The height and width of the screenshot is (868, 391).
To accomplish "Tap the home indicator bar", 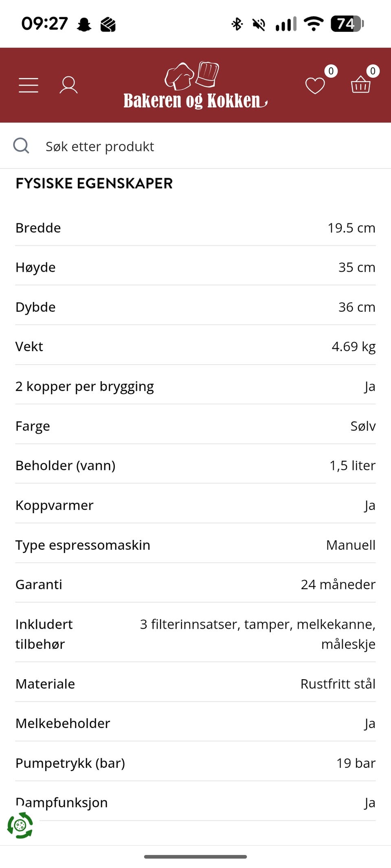I will click(x=195, y=857).
